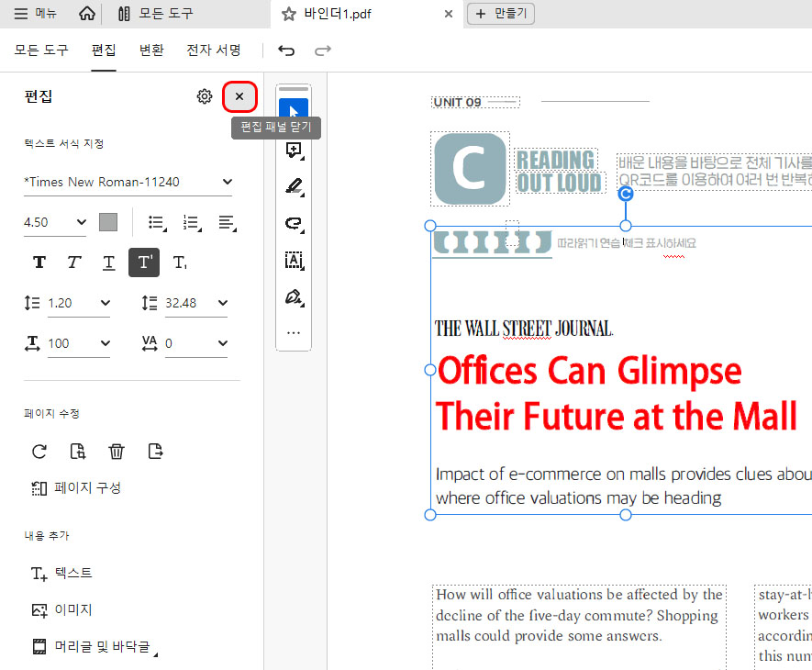This screenshot has width=812, height=670.
Task: Open the 메뉴 hamburger menu
Action: pyautogui.click(x=35, y=14)
